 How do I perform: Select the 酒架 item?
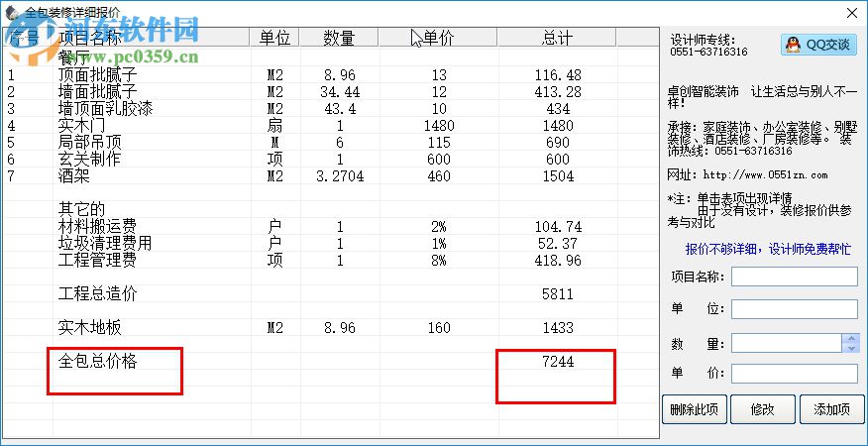click(73, 176)
